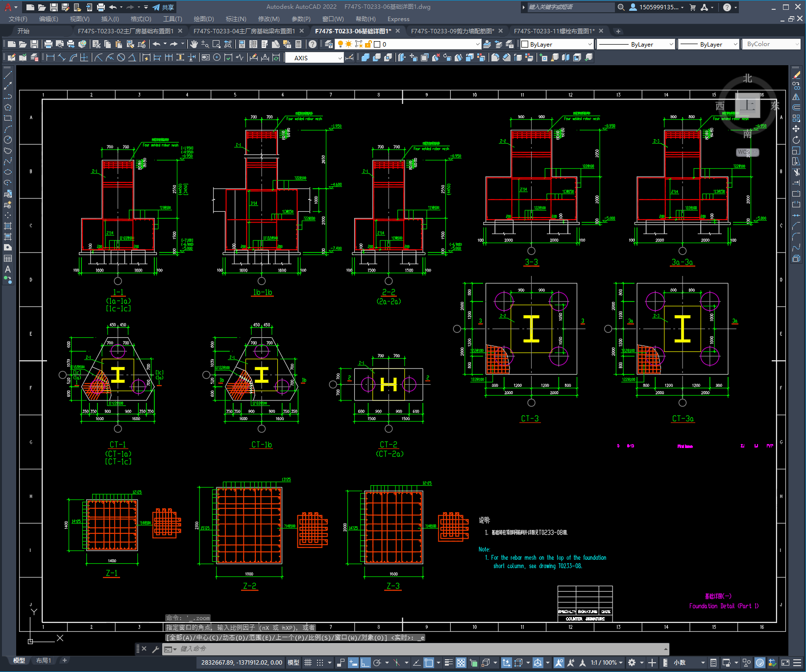This screenshot has height=672, width=806.
Task: Toggle drawing grid display in status bar
Action: (x=308, y=663)
